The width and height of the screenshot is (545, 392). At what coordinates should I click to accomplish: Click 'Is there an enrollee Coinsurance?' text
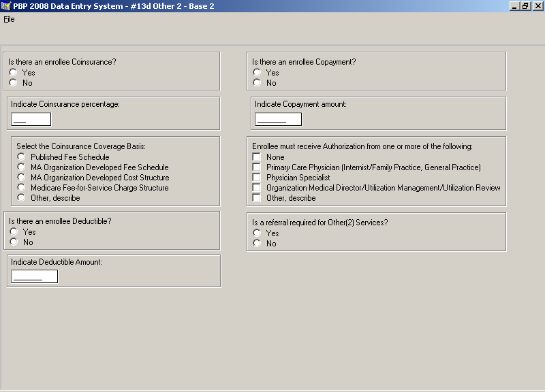62,62
